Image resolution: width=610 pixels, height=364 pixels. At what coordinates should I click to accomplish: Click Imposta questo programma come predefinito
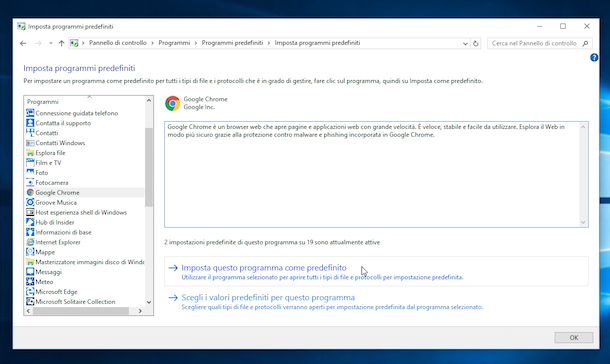[x=264, y=268]
